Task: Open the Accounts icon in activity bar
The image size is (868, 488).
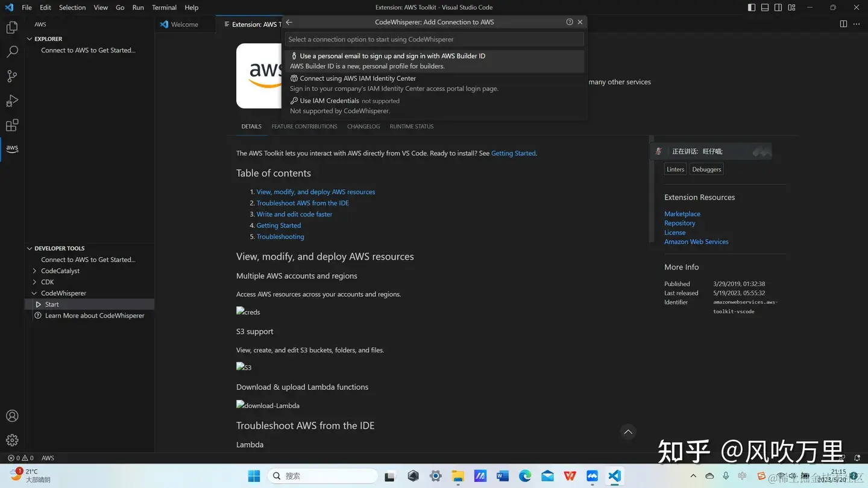Action: point(12,416)
